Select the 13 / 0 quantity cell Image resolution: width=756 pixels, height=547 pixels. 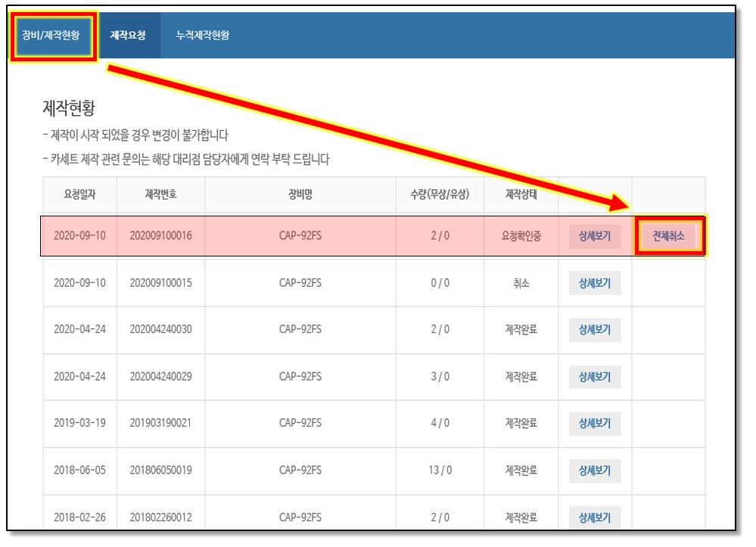click(x=440, y=470)
